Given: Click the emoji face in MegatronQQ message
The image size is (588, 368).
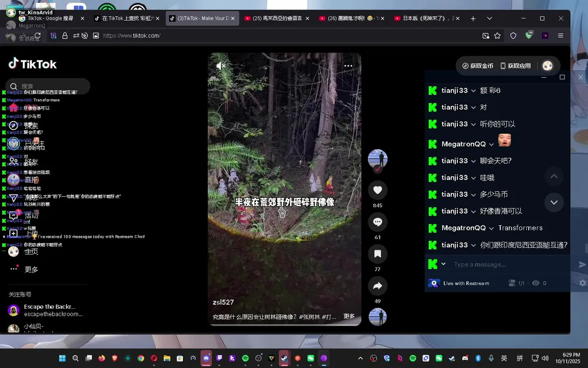Looking at the screenshot, I should pyautogui.click(x=504, y=141).
